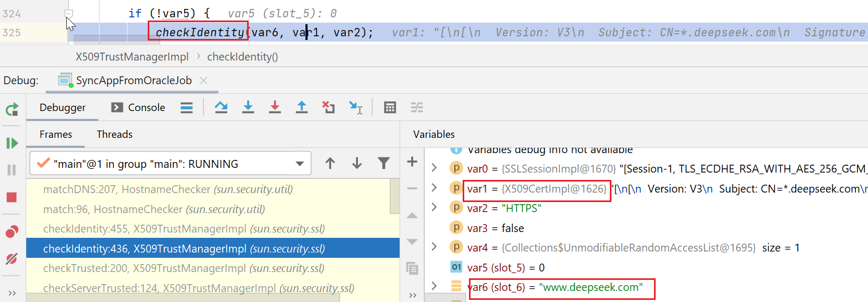The image size is (868, 302).
Task: Click the Step Out icon
Action: (301, 107)
